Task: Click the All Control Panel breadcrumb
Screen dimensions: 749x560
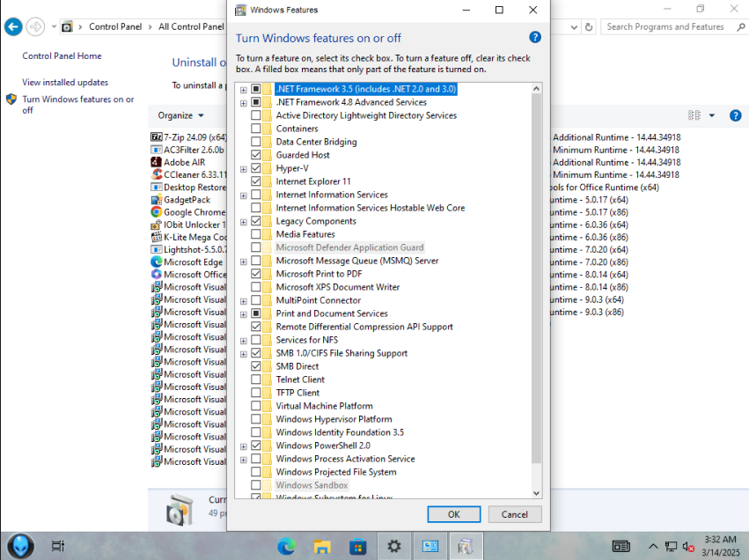Action: click(191, 26)
